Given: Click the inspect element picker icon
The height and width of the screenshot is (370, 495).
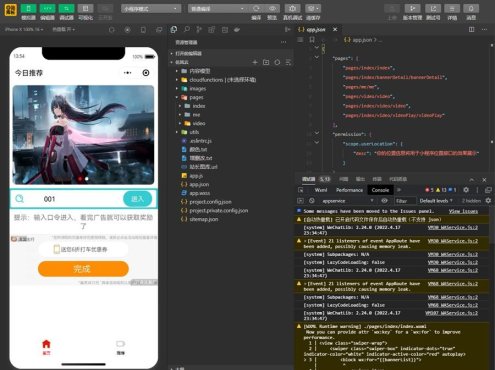Looking at the screenshot, I should click(301, 190).
